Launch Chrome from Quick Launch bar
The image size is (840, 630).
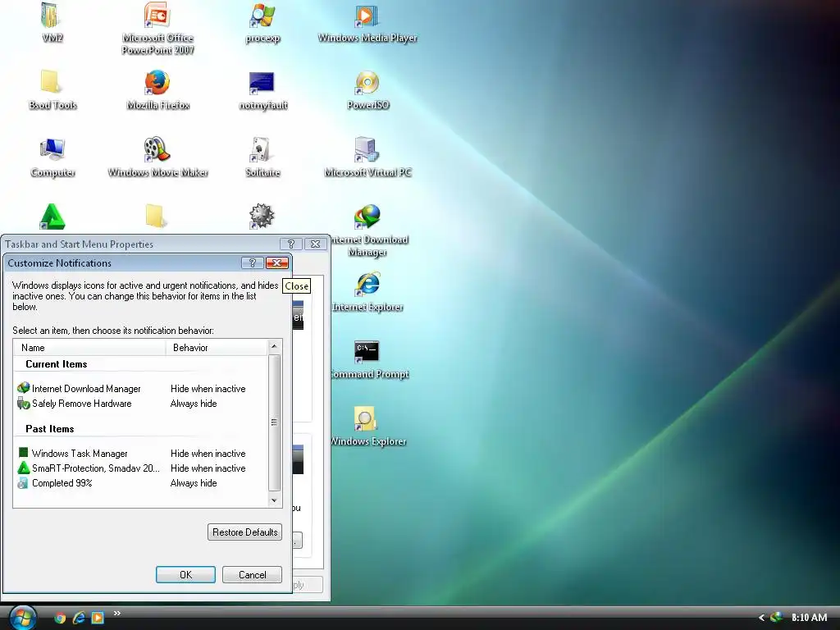click(x=60, y=618)
